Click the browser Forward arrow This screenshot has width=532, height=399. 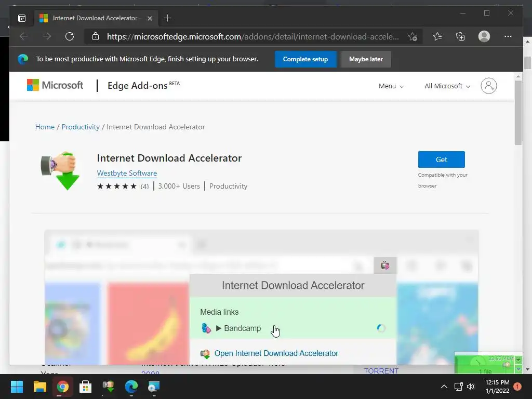point(47,36)
